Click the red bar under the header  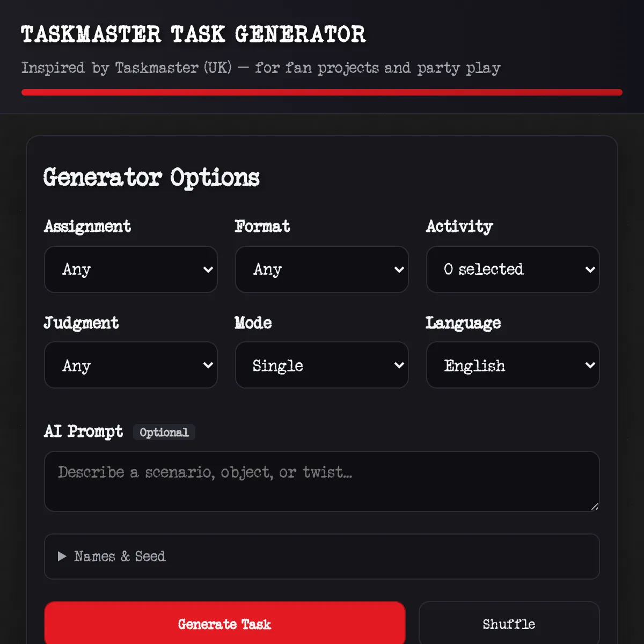321,92
